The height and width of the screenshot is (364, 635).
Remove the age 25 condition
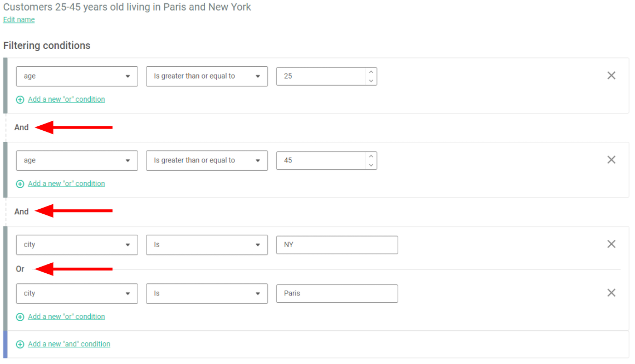click(x=611, y=75)
